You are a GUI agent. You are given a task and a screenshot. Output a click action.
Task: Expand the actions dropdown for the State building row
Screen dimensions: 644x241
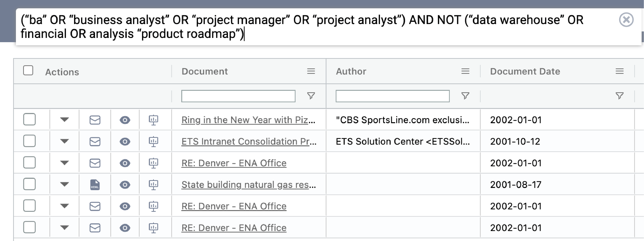pos(64,185)
